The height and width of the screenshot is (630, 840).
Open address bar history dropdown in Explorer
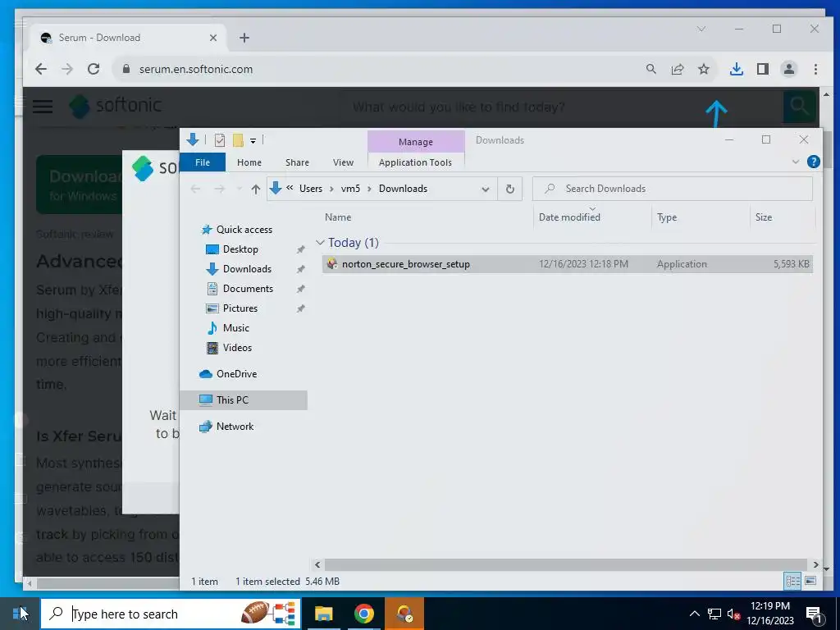tap(486, 189)
